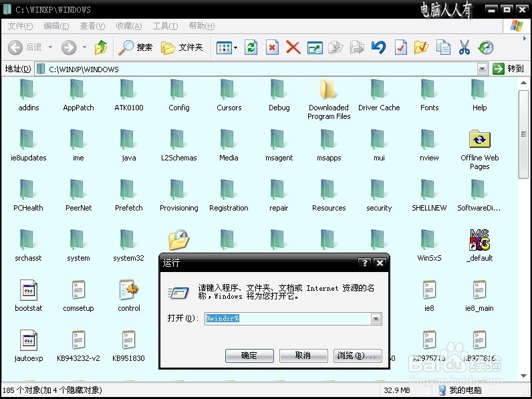Click the forward navigation arrow
This screenshot has width=532, height=399.
[69, 47]
